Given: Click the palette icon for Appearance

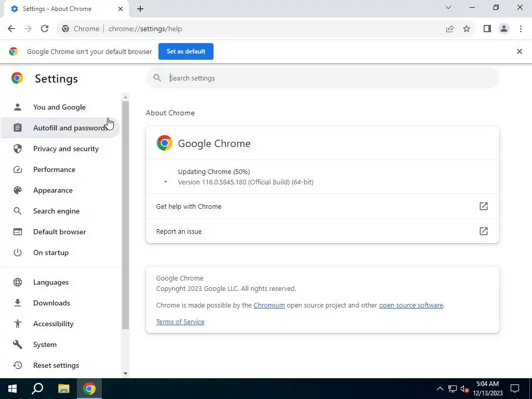Looking at the screenshot, I should tap(18, 190).
